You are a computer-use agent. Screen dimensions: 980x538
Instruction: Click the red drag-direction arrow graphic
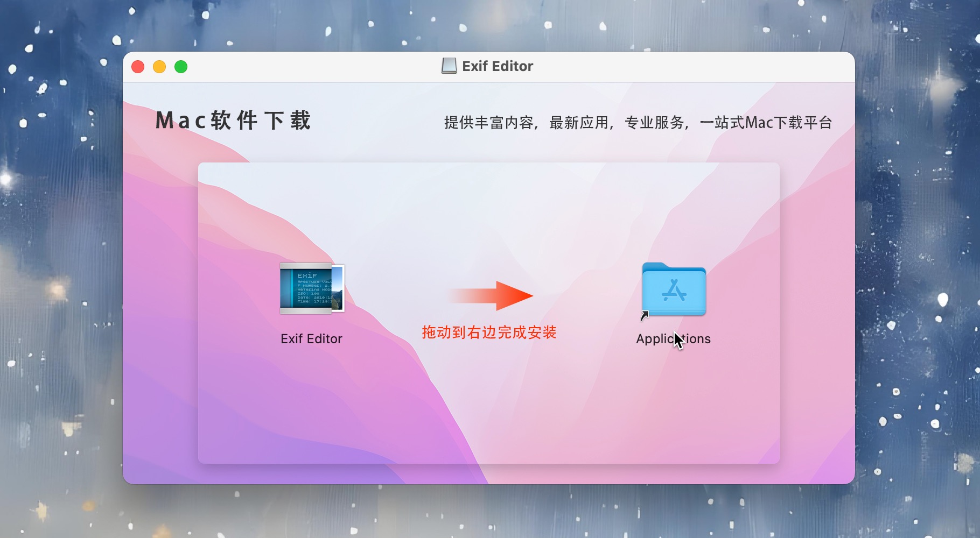click(x=490, y=296)
